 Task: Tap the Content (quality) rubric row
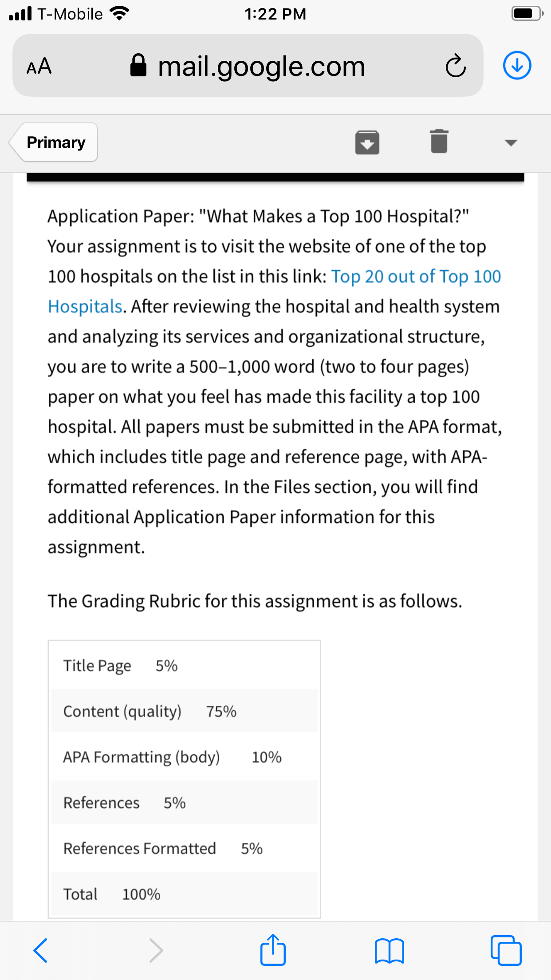click(x=184, y=711)
